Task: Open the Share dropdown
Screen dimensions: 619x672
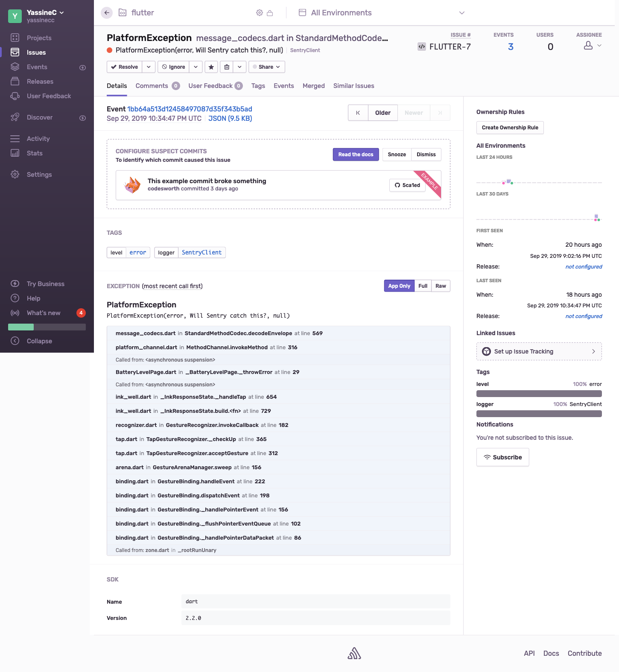Action: (267, 67)
